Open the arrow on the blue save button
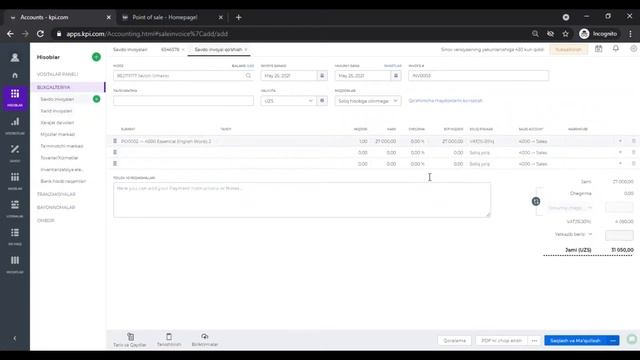This screenshot has width=640, height=360. 613,340
